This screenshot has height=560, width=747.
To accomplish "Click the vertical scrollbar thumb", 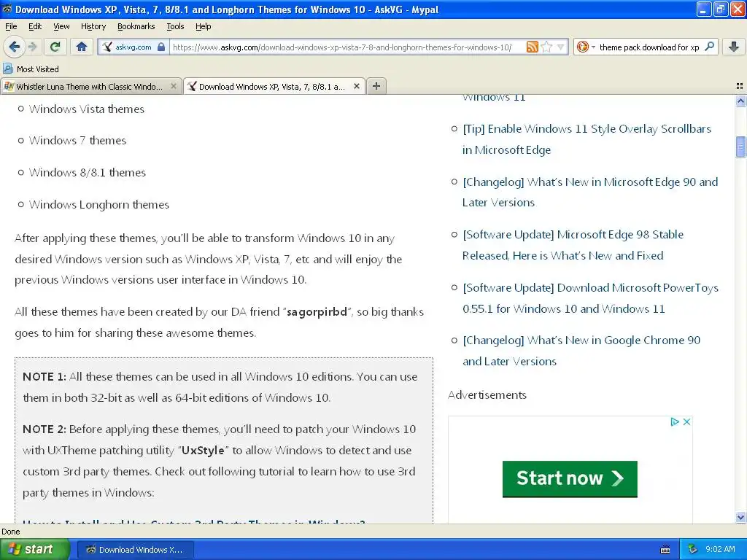I will pos(740,147).
